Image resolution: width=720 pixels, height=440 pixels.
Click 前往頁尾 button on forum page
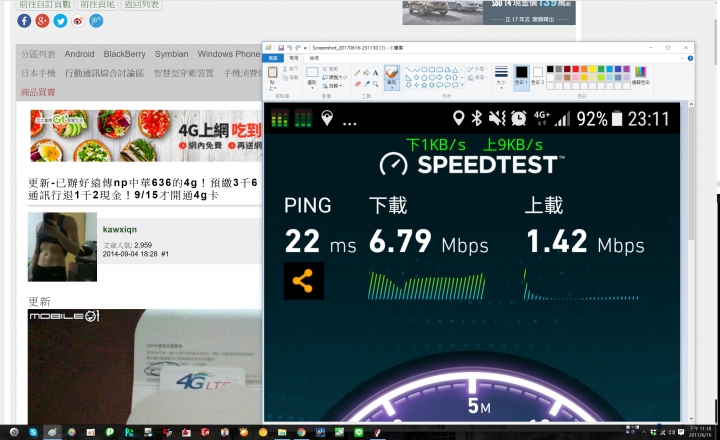point(97,5)
